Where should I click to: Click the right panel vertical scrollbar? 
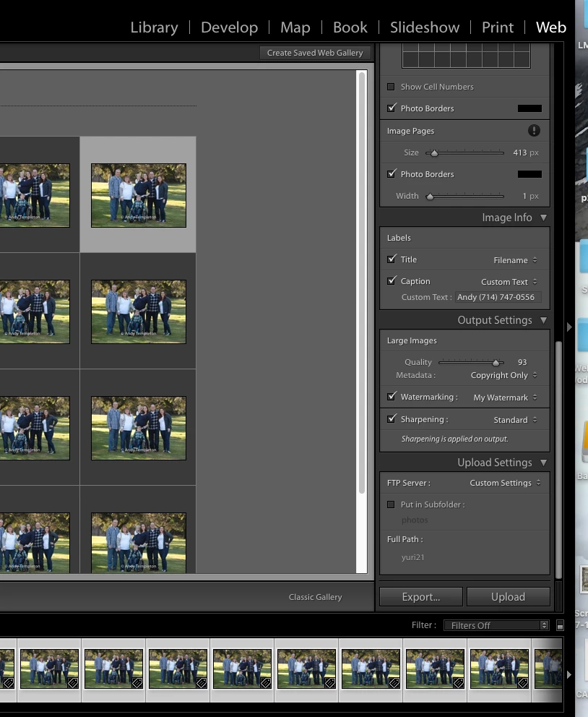point(558,460)
